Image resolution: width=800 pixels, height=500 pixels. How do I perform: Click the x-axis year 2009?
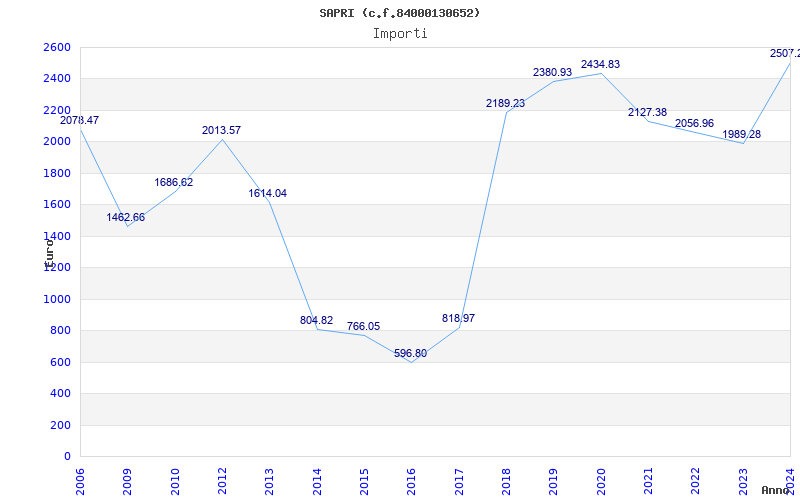click(128, 481)
